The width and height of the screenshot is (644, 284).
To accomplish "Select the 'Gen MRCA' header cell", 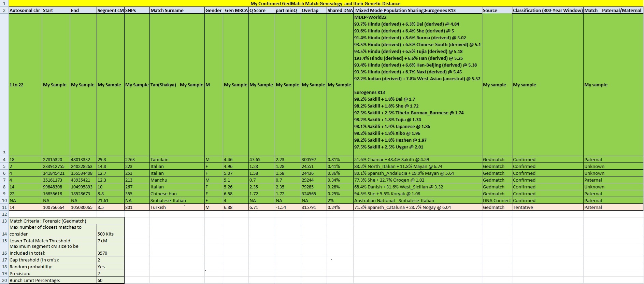I will pyautogui.click(x=236, y=10).
